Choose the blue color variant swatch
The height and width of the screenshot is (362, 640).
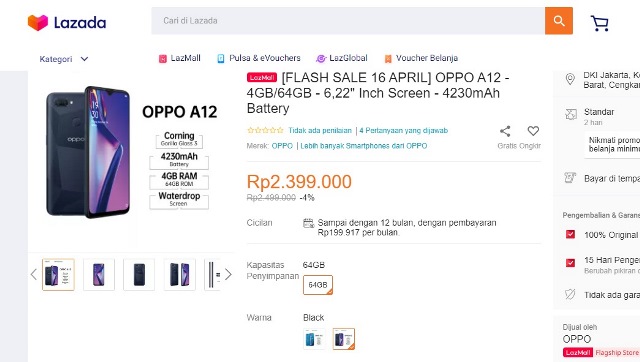314,339
